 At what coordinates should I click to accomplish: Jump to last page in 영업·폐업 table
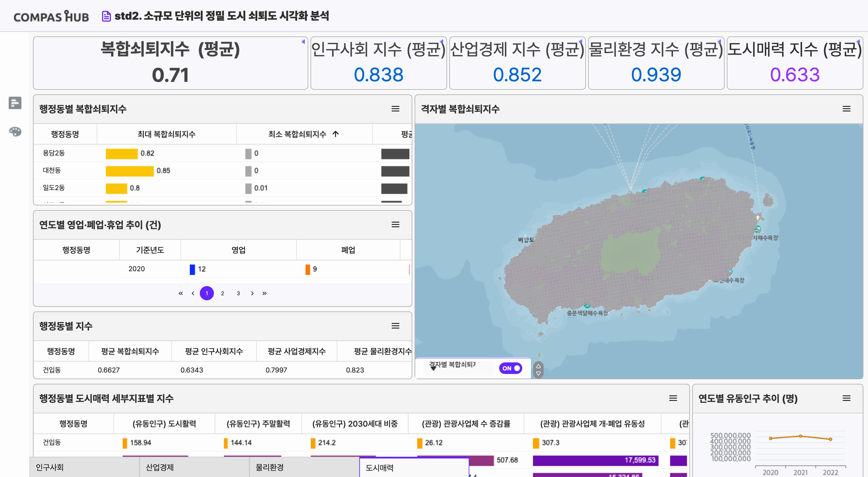(x=264, y=293)
